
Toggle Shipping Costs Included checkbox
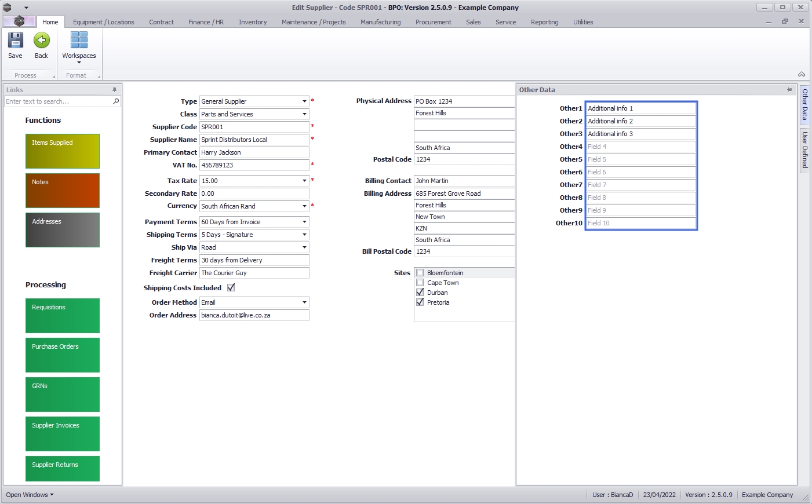coord(231,288)
